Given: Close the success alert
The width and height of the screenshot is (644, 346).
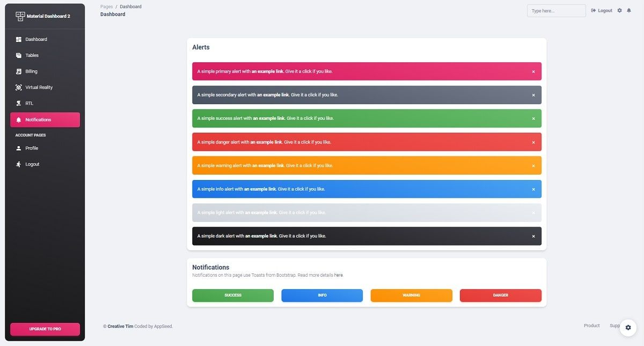Looking at the screenshot, I should pos(533,118).
